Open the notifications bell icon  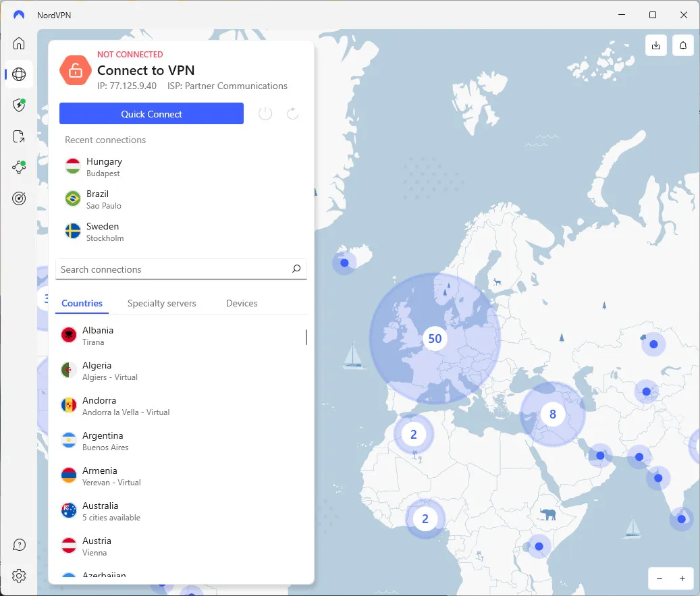[682, 45]
